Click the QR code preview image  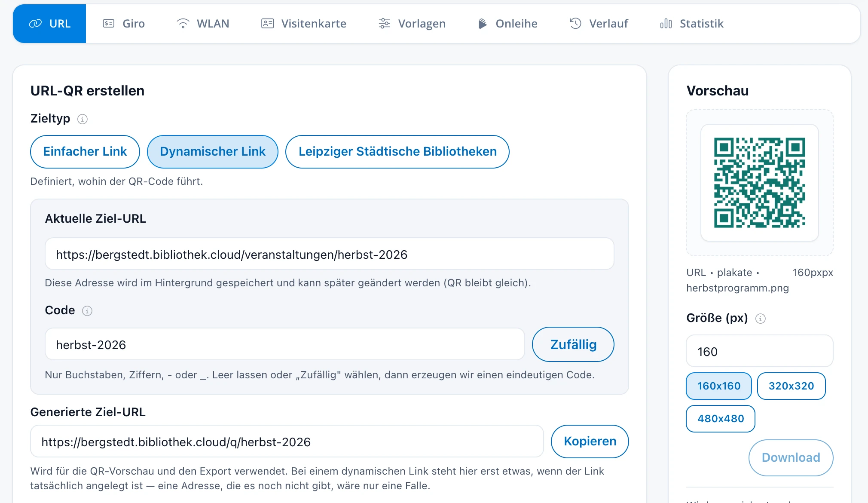(760, 183)
